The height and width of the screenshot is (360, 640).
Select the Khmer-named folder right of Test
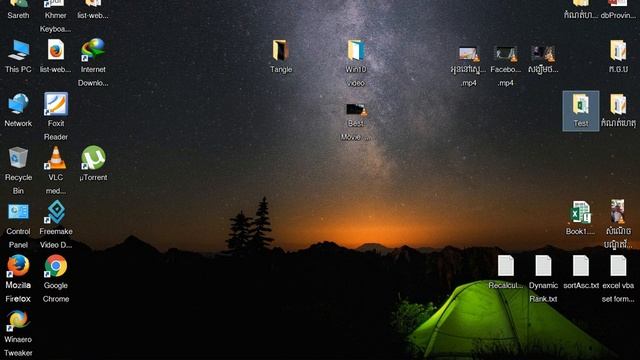[x=618, y=110]
